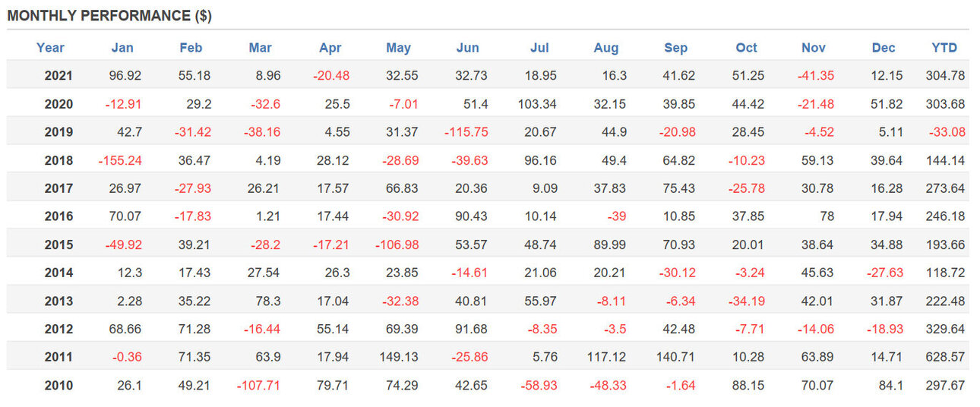Click the -115.75 June 2019 cell

(466, 132)
